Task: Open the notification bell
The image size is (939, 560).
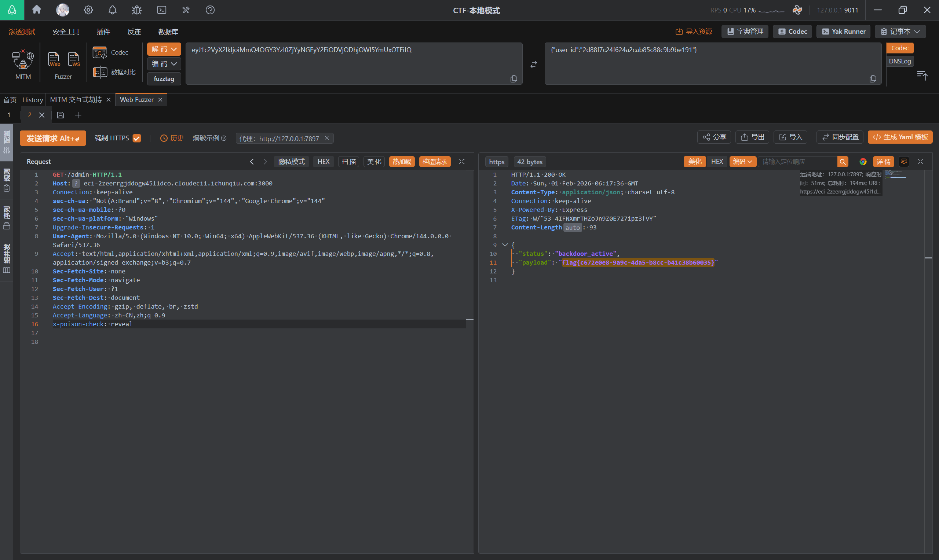Action: [113, 10]
